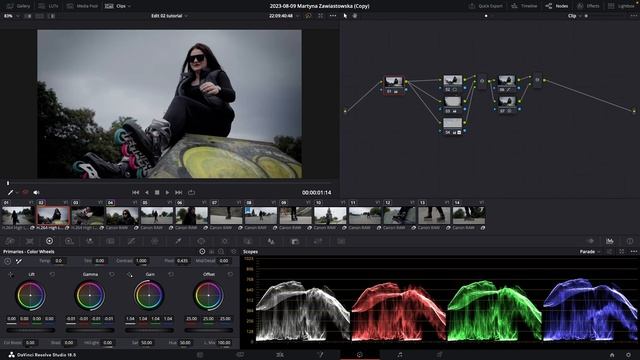
Task: Open the Sizing palette
Action: [318, 241]
